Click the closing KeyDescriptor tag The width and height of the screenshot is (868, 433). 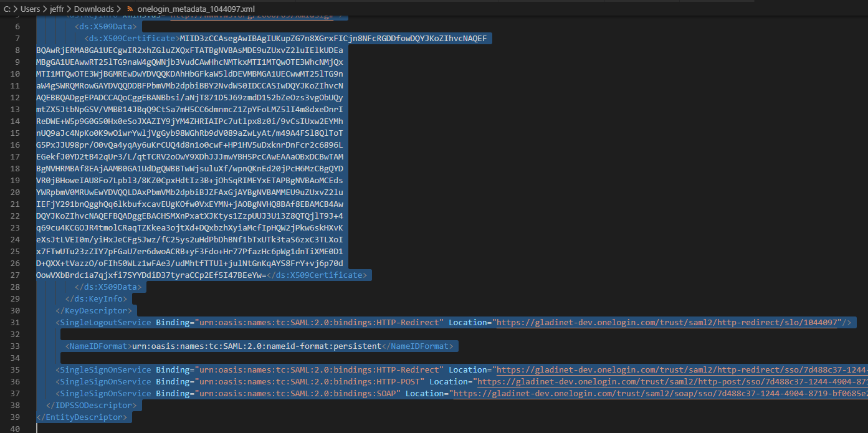point(95,310)
